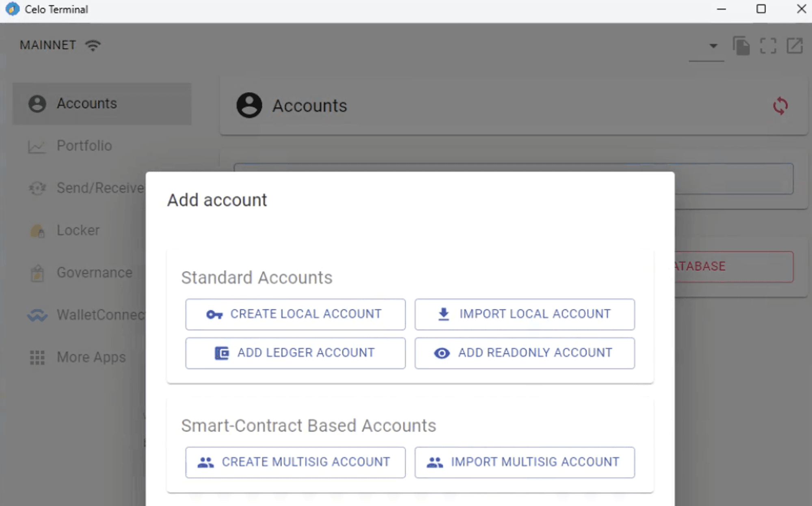Click the external link icon top right
The height and width of the screenshot is (506, 812).
click(x=795, y=45)
